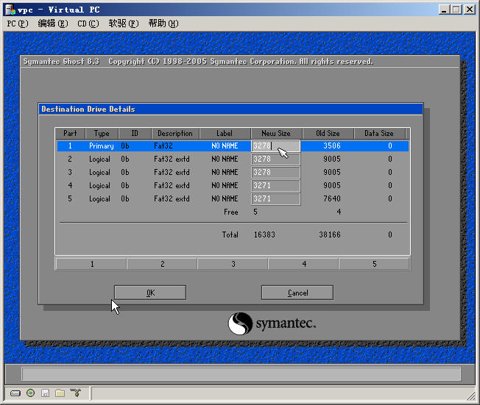Click the Part column header
The image size is (480, 405).
[70, 133]
